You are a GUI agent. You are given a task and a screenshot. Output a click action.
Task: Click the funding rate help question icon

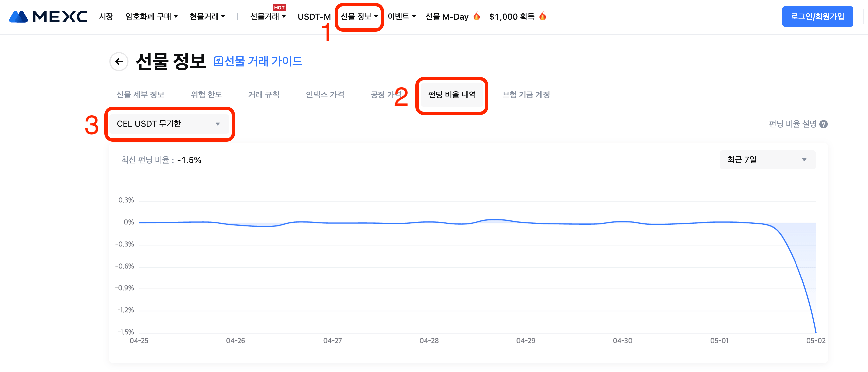click(x=823, y=124)
